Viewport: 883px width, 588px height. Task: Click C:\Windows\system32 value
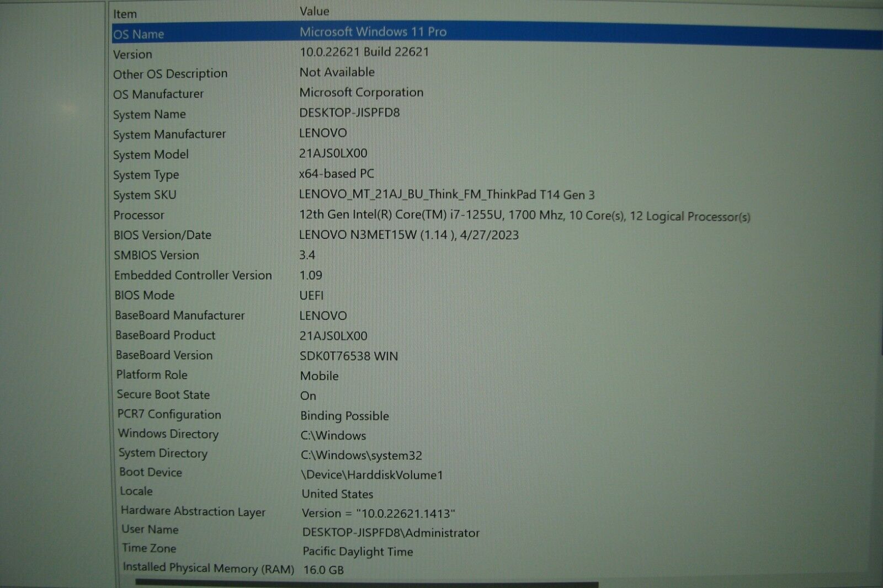point(361,456)
